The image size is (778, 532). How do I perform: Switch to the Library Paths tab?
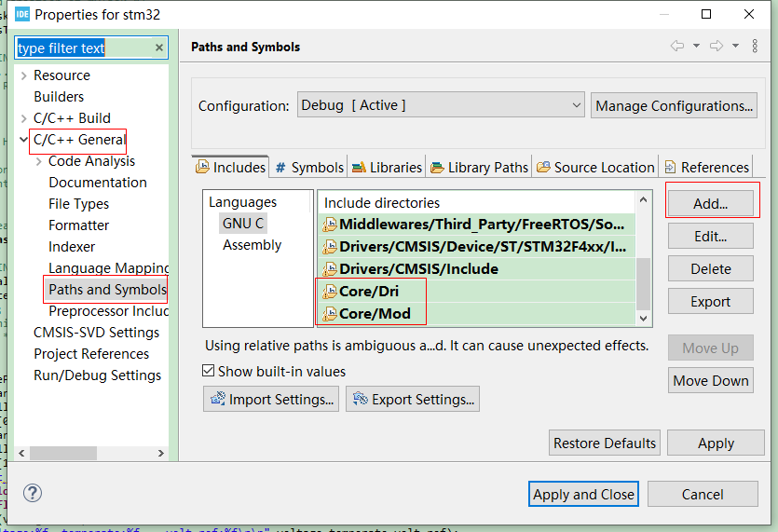(479, 168)
